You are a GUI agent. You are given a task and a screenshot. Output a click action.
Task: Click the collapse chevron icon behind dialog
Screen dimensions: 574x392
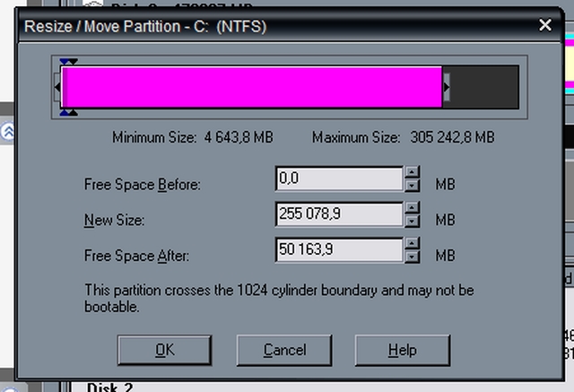click(x=7, y=132)
